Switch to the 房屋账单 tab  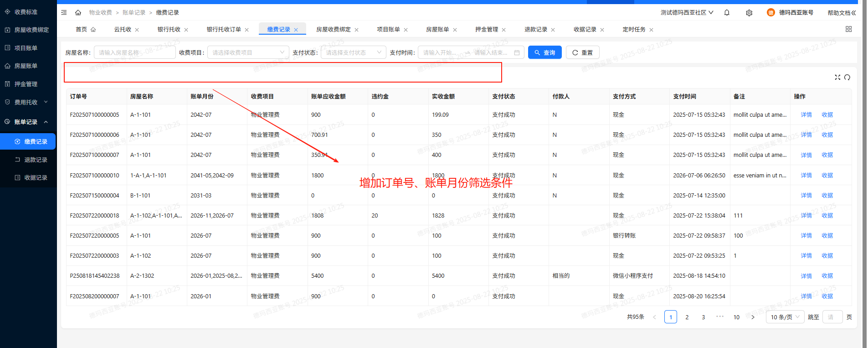[x=437, y=29]
